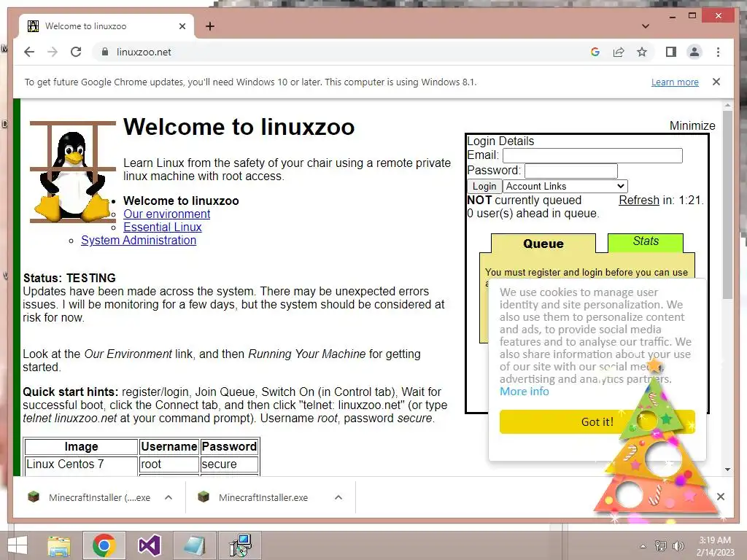Click the Email input field
This screenshot has height=560, width=747.
[592, 156]
